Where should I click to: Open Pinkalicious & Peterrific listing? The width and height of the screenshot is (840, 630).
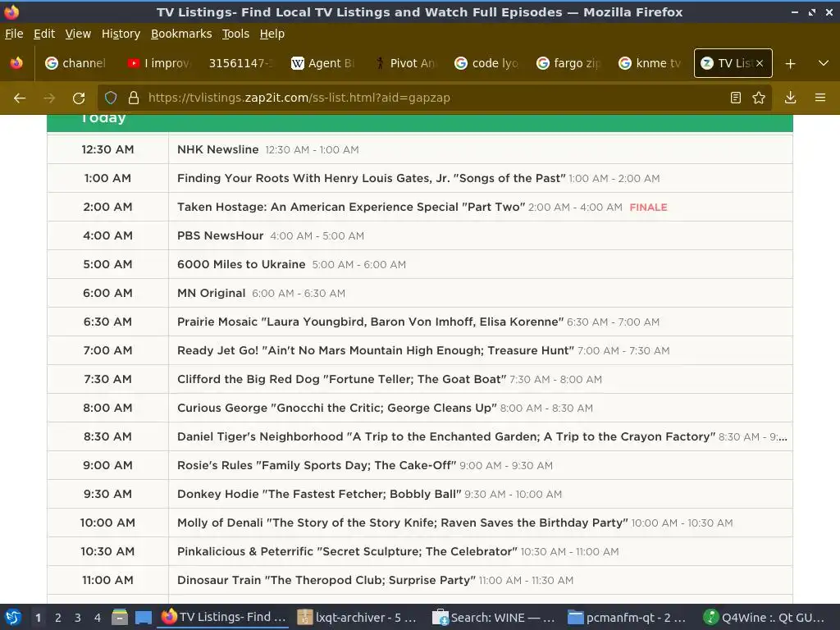pos(347,551)
